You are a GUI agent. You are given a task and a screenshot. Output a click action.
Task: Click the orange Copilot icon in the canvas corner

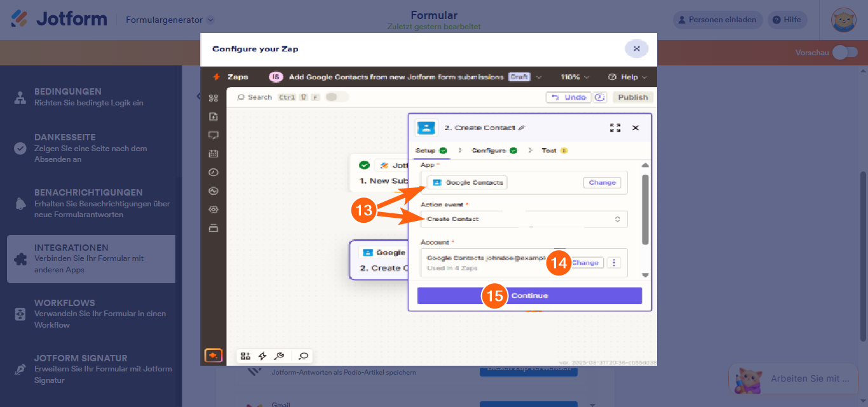(214, 356)
